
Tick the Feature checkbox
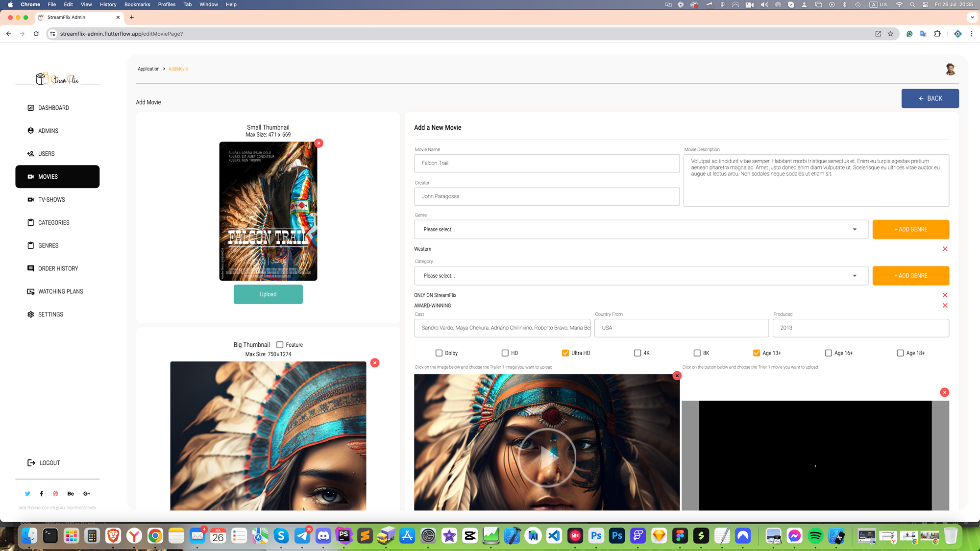coord(280,345)
